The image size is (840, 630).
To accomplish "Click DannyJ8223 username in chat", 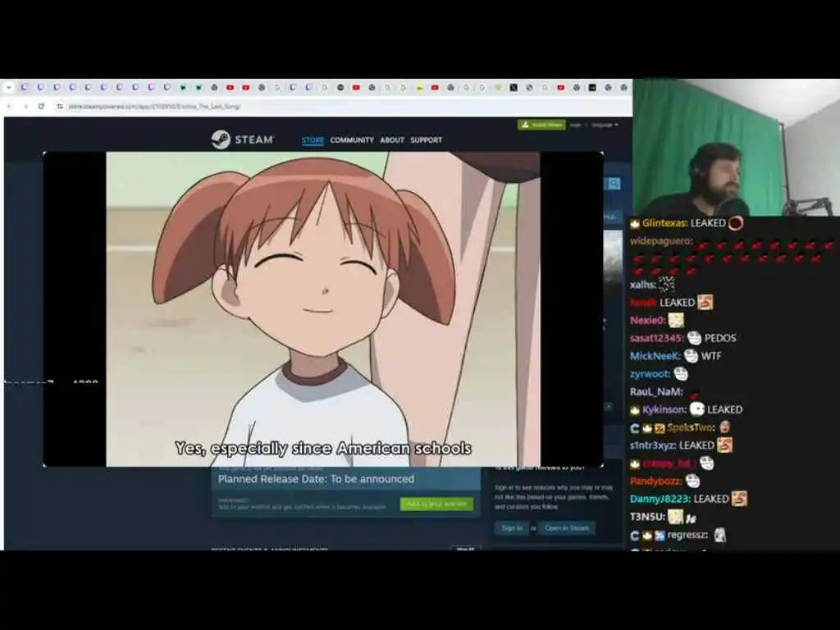I will [660, 499].
